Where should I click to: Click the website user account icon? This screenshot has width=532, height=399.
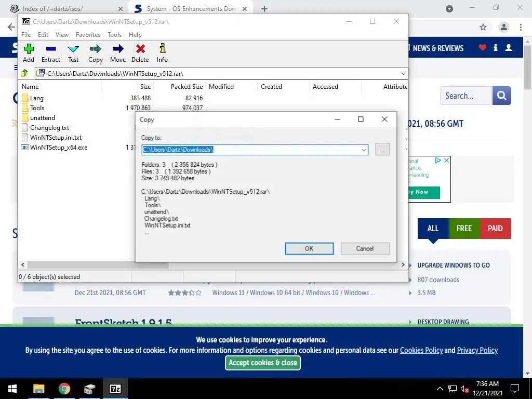click(x=509, y=47)
